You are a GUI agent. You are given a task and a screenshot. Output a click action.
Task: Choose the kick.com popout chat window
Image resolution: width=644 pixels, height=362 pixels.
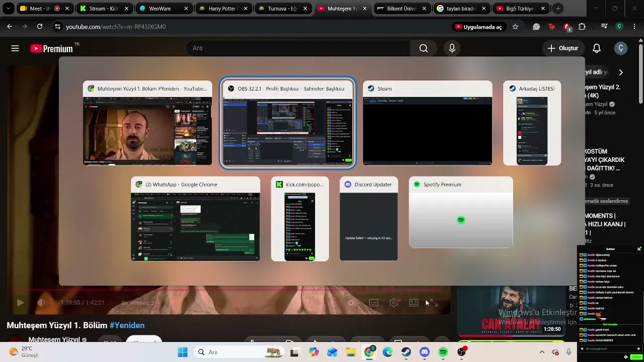(300, 219)
